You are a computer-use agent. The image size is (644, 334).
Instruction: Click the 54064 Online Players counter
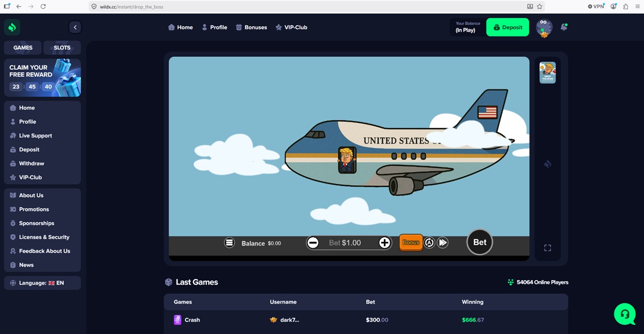[x=538, y=282]
